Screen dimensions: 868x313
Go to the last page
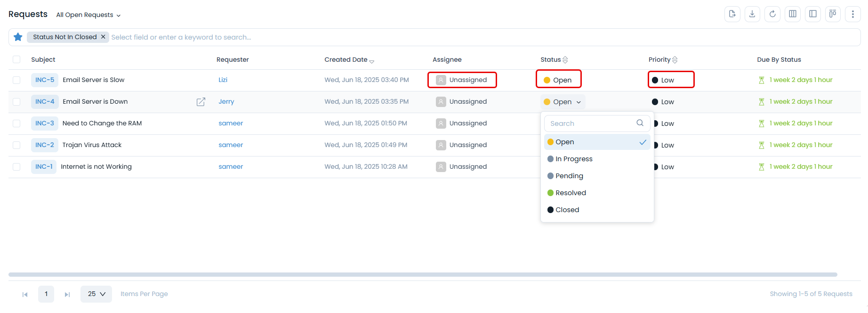coord(67,295)
